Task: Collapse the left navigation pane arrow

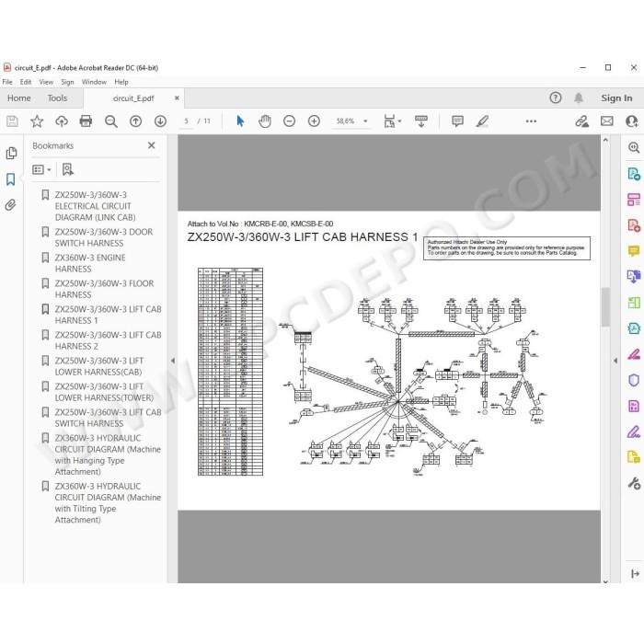Action: [173, 361]
